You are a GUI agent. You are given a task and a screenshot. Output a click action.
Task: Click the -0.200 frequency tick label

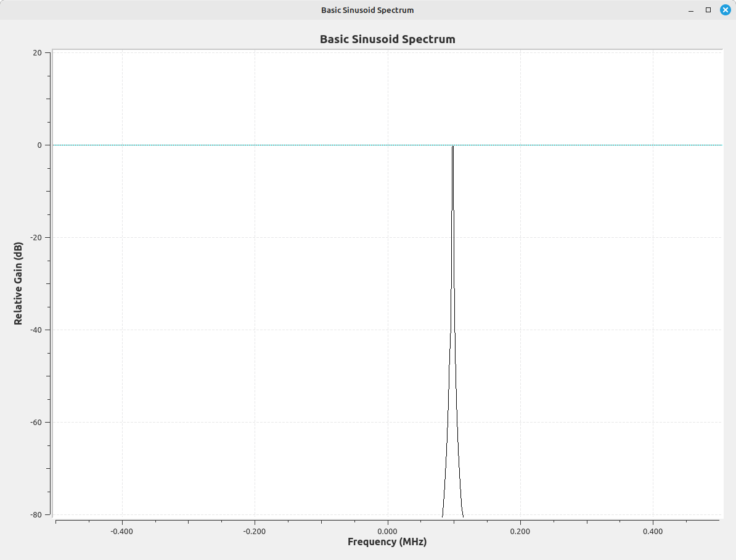tap(254, 531)
